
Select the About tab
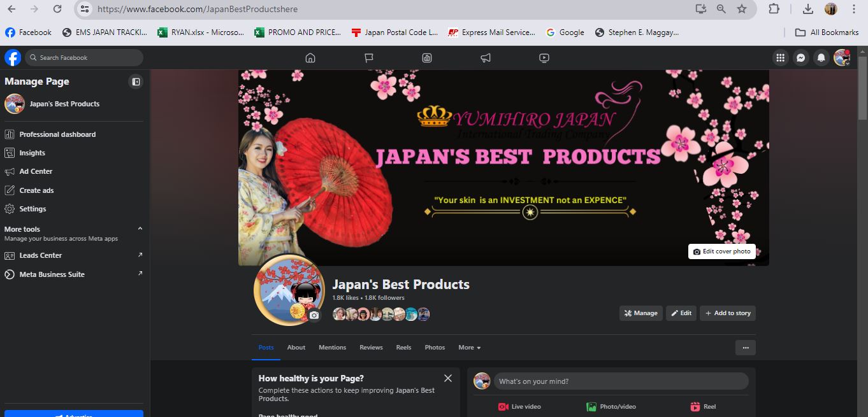[x=296, y=348]
